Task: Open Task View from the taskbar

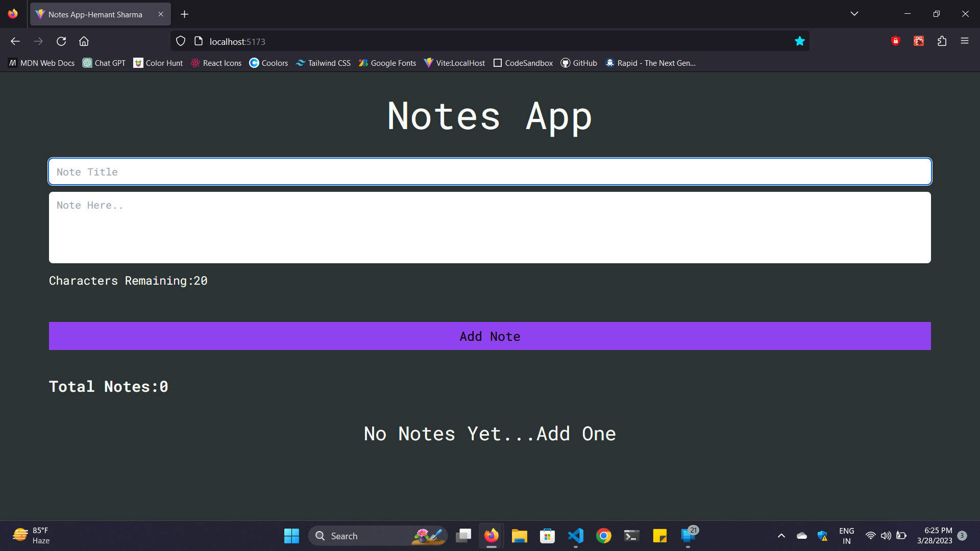Action: (463, 536)
